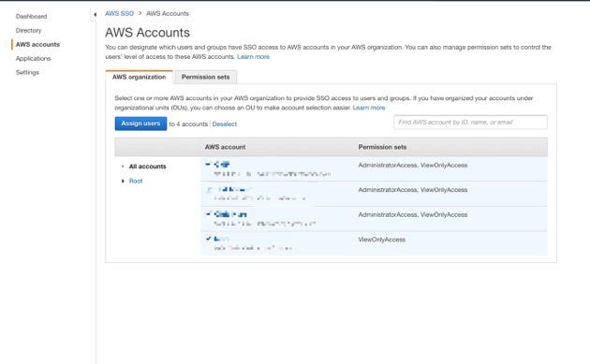Image resolution: width=590 pixels, height=364 pixels.
Task: Select the Root tree link
Action: coord(136,181)
